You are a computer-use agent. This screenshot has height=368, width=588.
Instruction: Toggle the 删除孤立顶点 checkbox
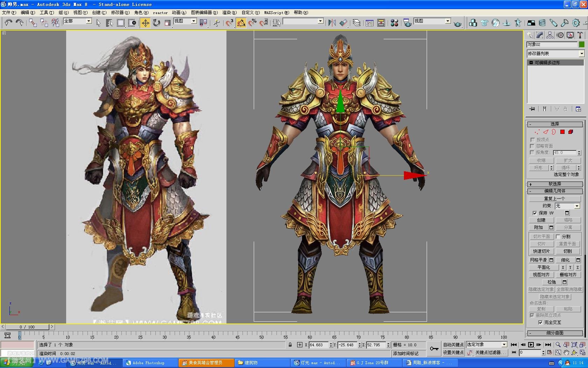[x=532, y=315]
